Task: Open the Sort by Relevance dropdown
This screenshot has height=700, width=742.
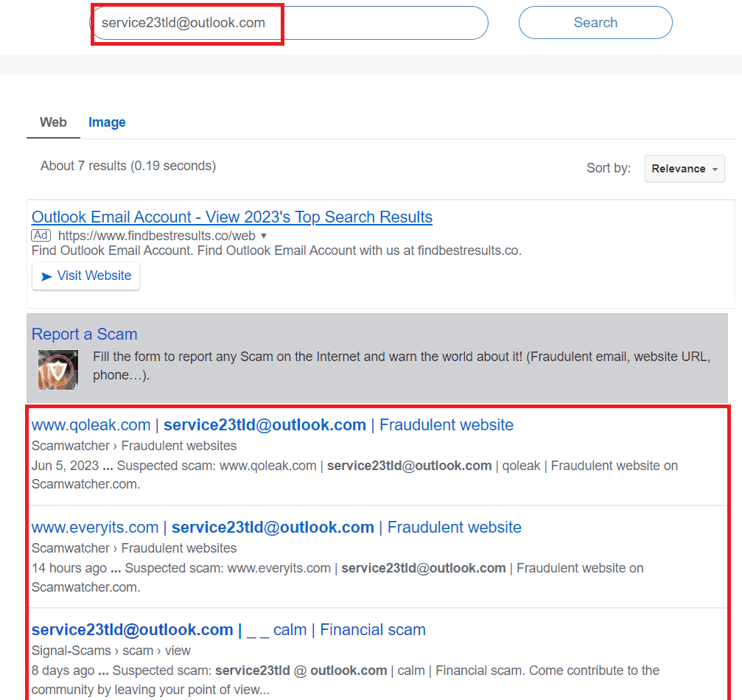Action: (x=684, y=169)
